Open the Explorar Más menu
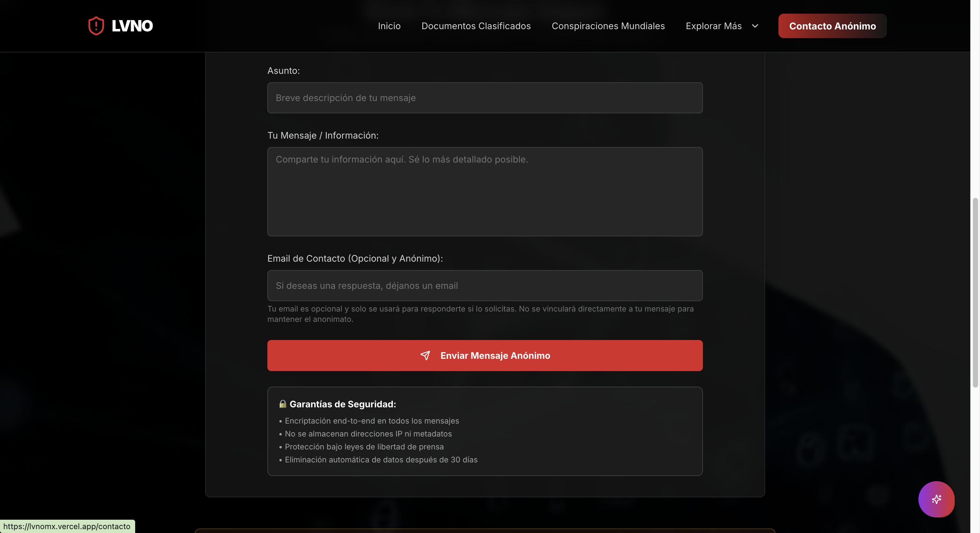 tap(714, 26)
